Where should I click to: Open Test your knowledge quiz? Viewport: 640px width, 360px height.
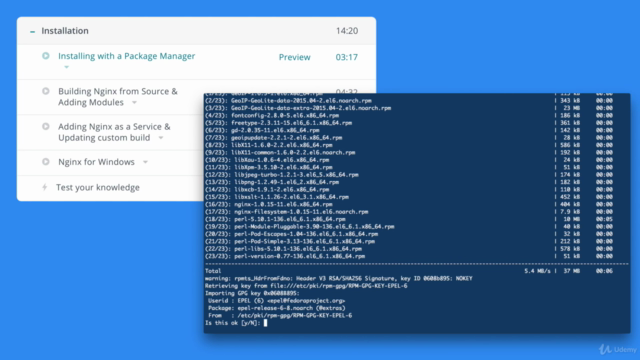(98, 187)
